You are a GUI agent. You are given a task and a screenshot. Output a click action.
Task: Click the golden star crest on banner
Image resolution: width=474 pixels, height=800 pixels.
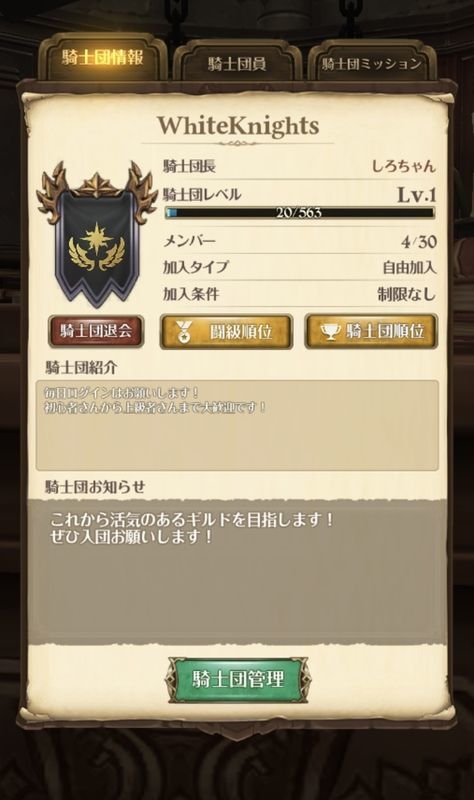tap(97, 249)
